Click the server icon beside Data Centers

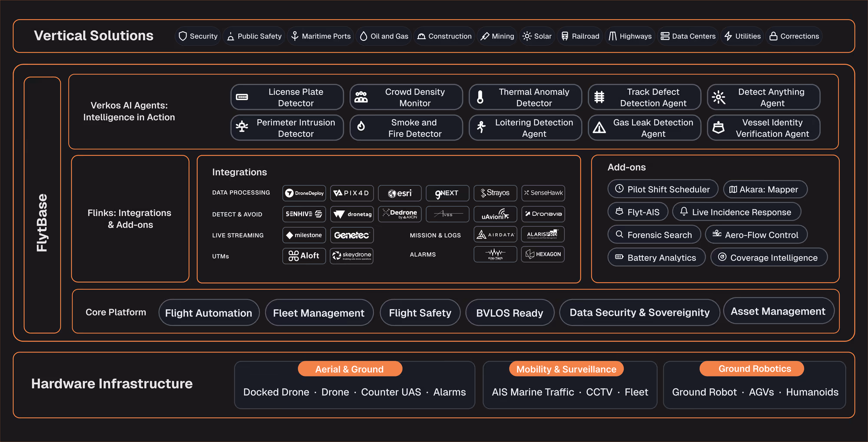(x=665, y=36)
